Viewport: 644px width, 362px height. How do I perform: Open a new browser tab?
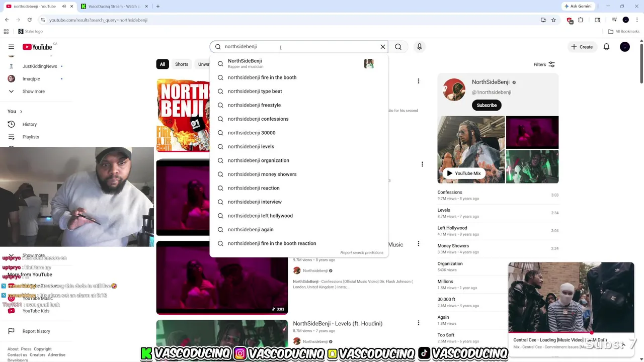(x=157, y=6)
